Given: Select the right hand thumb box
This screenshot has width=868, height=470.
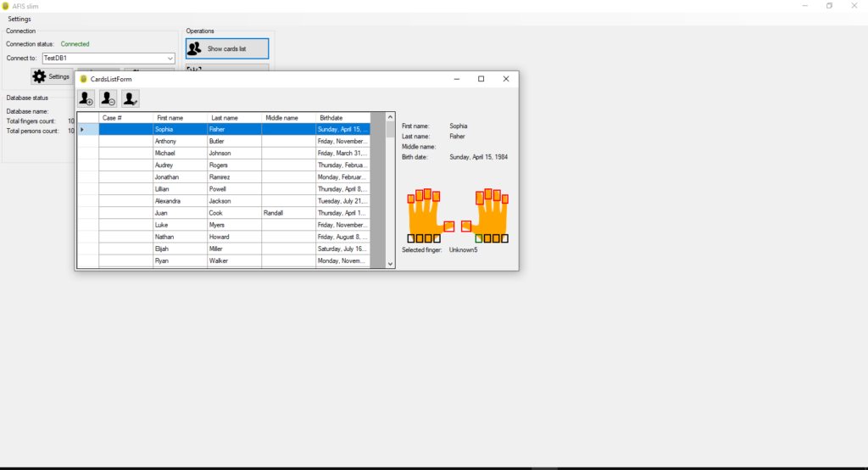Looking at the screenshot, I should coord(466,227).
